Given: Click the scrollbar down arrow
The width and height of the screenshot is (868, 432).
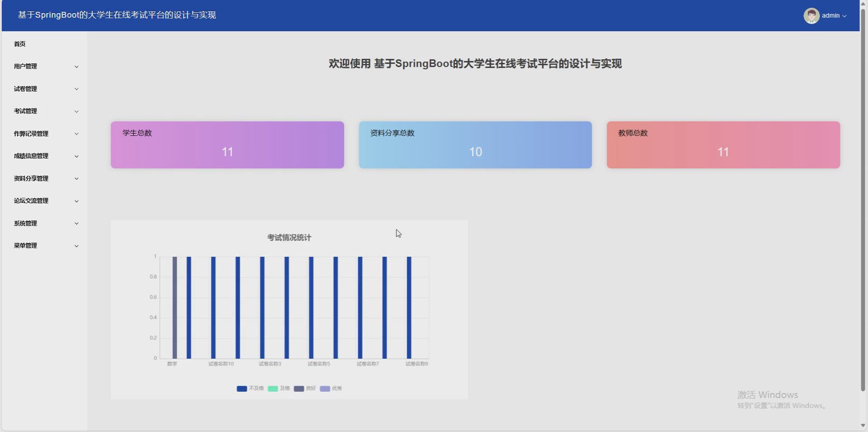Looking at the screenshot, I should [863, 426].
